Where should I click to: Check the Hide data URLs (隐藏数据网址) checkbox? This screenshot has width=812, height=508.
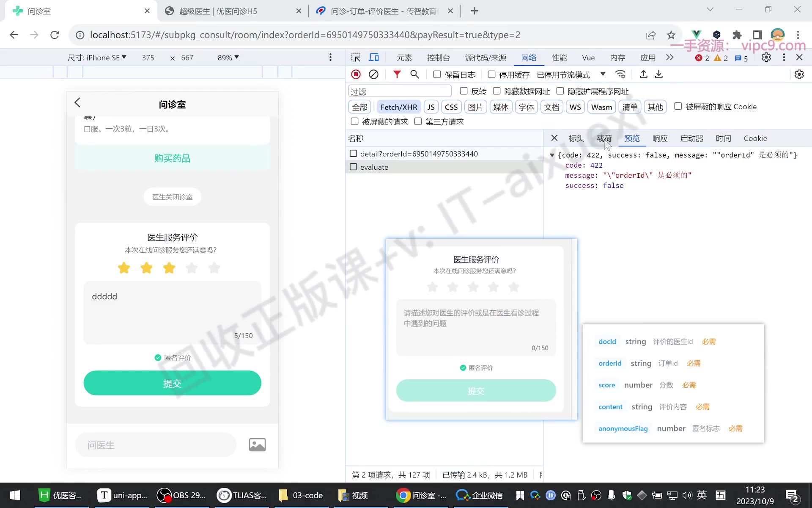coord(497,91)
